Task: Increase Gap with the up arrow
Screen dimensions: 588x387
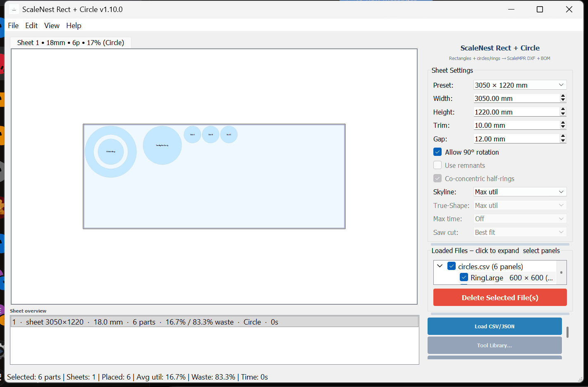Action: click(x=563, y=136)
